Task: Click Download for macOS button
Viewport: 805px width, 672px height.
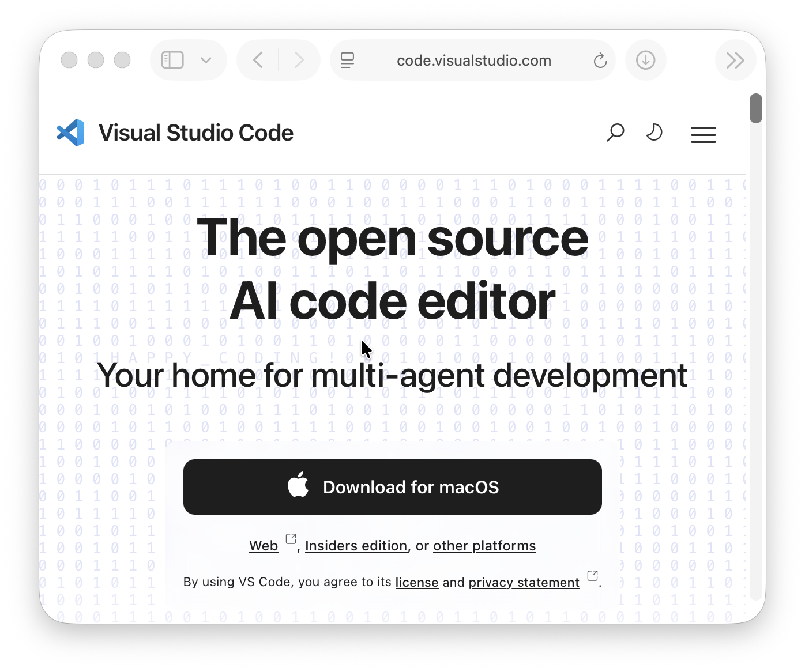Action: tap(393, 487)
